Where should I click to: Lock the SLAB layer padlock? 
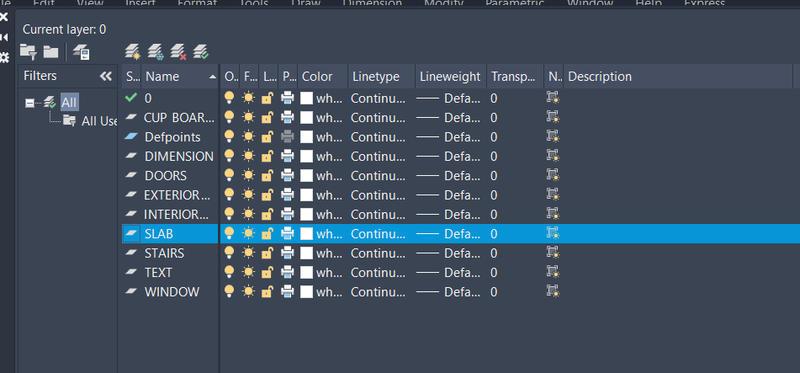coord(267,234)
